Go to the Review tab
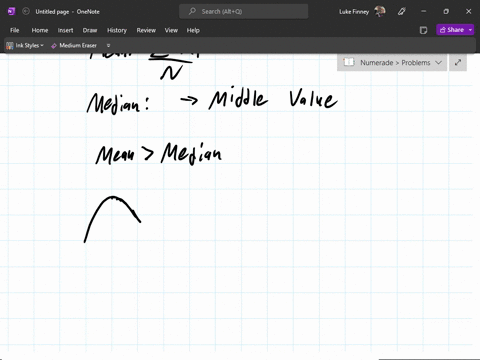480x360 pixels. point(146,30)
